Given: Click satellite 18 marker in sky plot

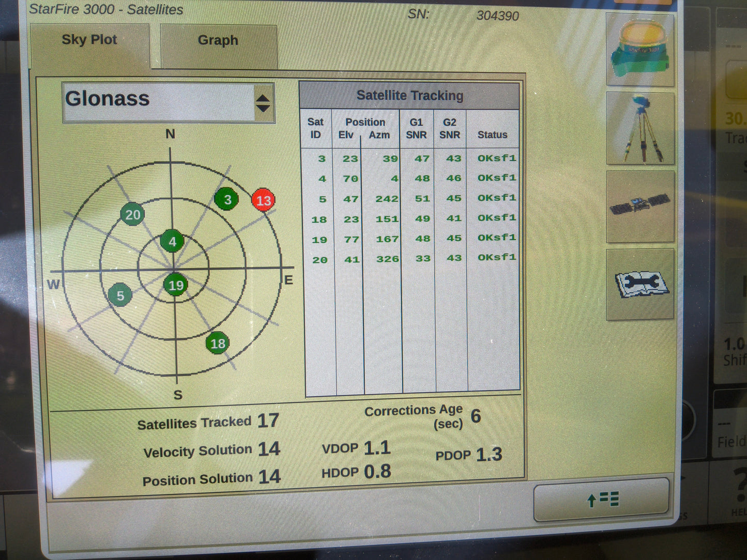Looking at the screenshot, I should pyautogui.click(x=218, y=344).
